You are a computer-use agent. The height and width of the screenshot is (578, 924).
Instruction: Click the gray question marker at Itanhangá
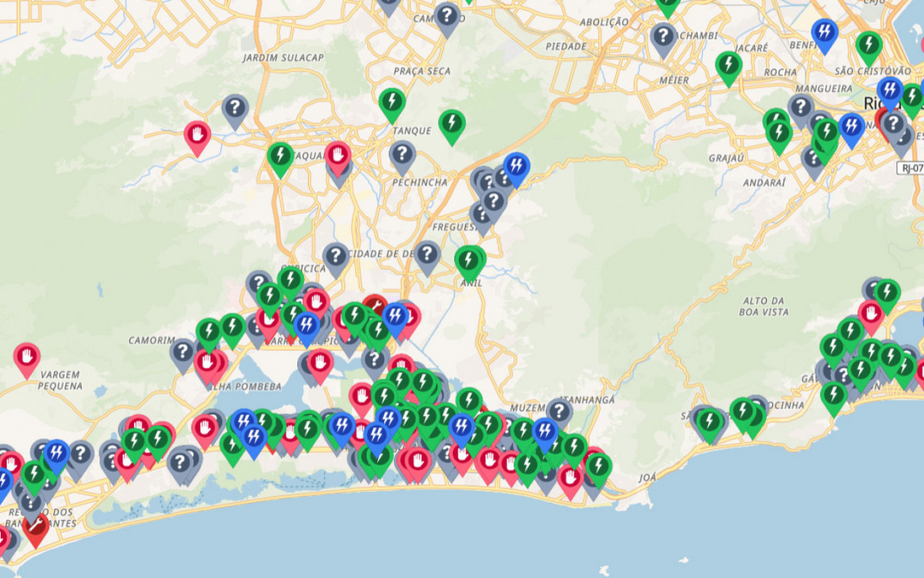pyautogui.click(x=559, y=412)
